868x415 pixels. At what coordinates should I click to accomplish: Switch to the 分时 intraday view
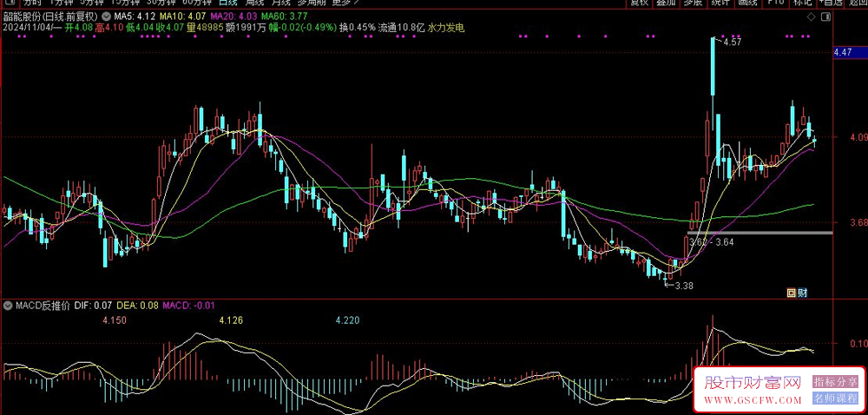pyautogui.click(x=33, y=3)
